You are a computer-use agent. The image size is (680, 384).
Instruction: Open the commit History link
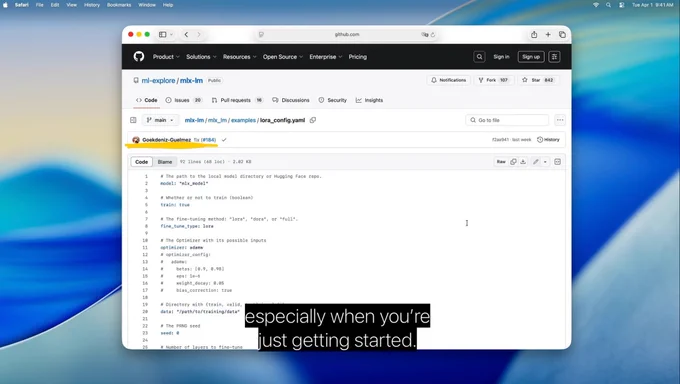tap(548, 140)
